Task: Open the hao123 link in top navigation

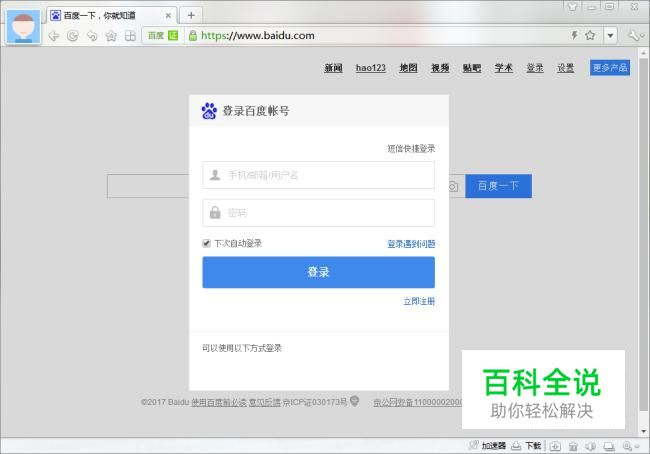Action: click(x=371, y=68)
